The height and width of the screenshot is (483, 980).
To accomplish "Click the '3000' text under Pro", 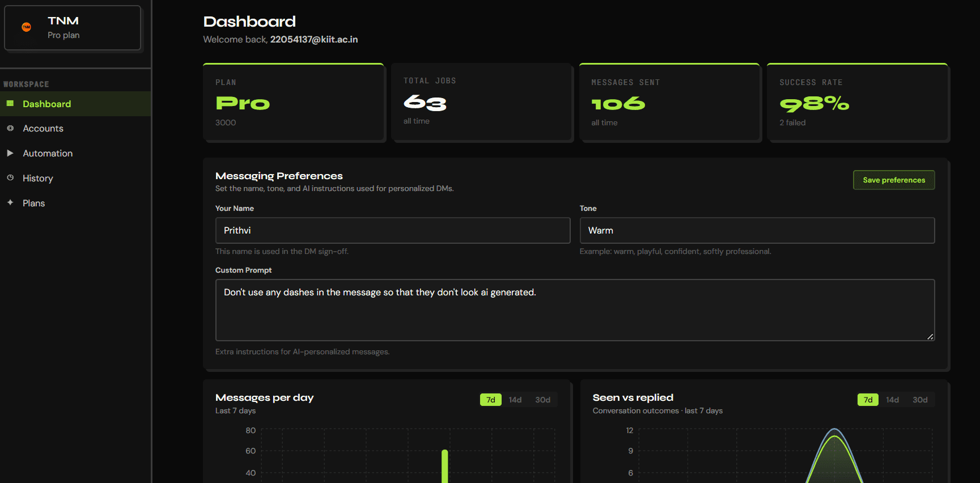I will (x=226, y=122).
